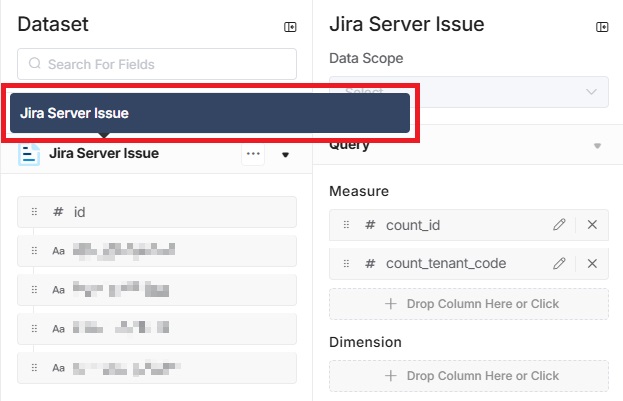Collapse the Query section
Viewport: 623px width, 401px height.
tap(597, 146)
